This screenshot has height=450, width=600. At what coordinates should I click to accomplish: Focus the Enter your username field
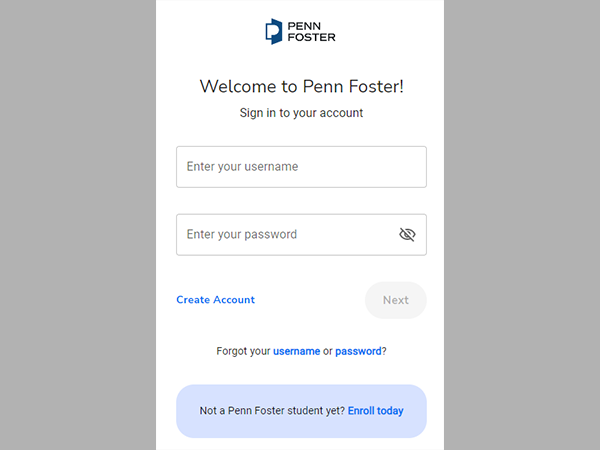pyautogui.click(x=301, y=167)
